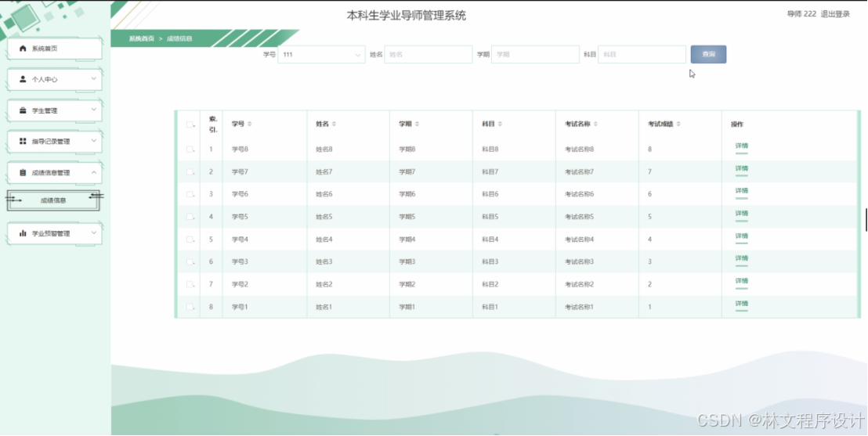This screenshot has width=868, height=436.
Task: Check the row checkbox for 学号6
Action: [190, 194]
